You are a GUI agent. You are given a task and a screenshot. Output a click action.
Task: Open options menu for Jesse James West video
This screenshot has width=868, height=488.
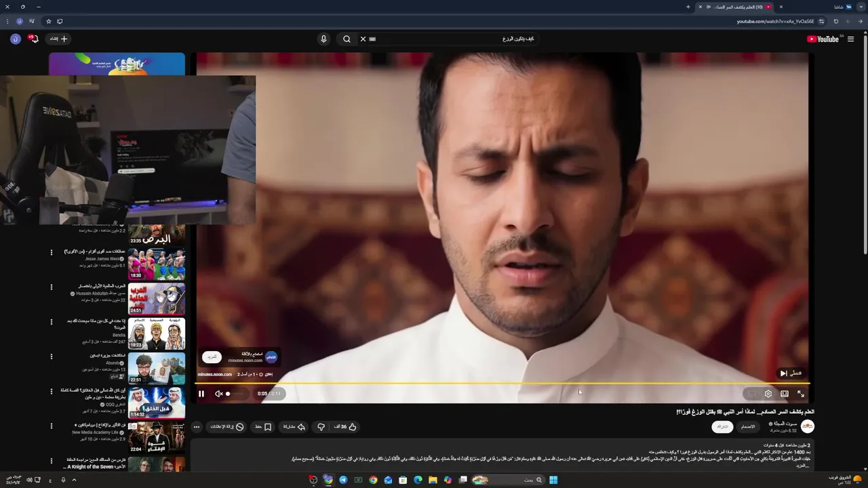[51, 252]
